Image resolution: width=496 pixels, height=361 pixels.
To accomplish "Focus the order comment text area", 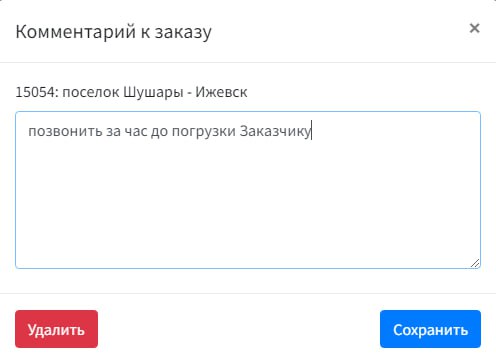I will pyautogui.click(x=248, y=190).
